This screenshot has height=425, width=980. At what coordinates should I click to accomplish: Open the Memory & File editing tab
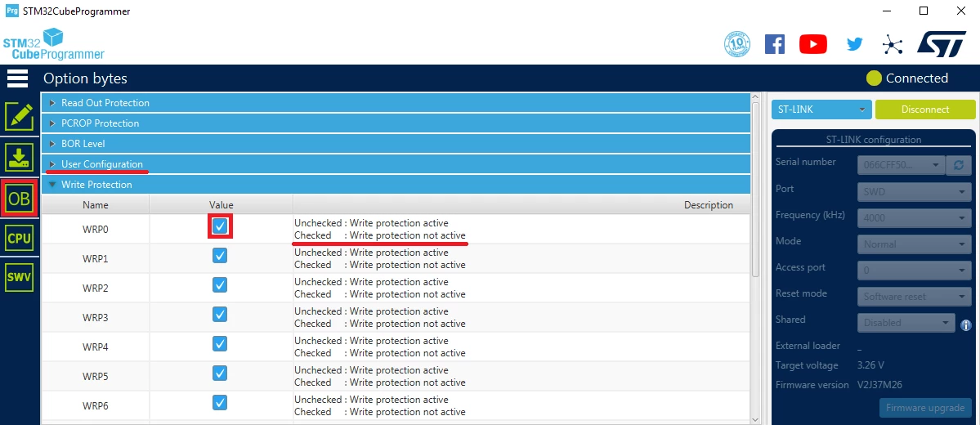(20, 117)
